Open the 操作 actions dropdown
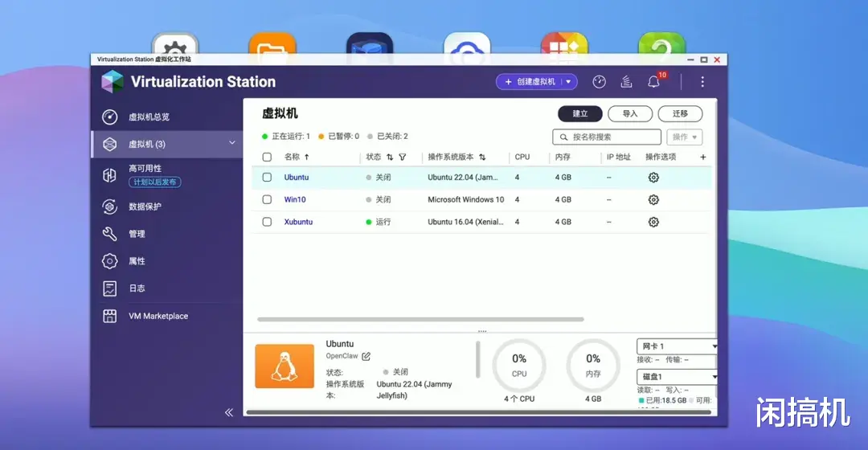This screenshot has width=868, height=450. click(685, 137)
